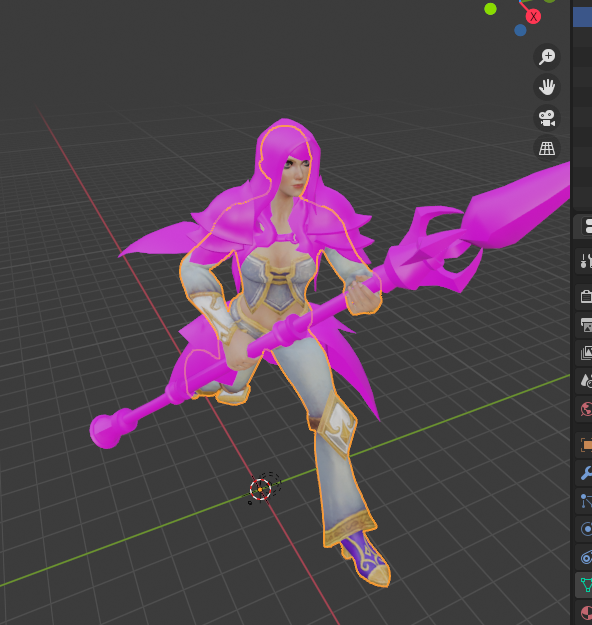Image resolution: width=592 pixels, height=625 pixels.
Task: Open Scene properties tab cone icon
Action: 585,381
